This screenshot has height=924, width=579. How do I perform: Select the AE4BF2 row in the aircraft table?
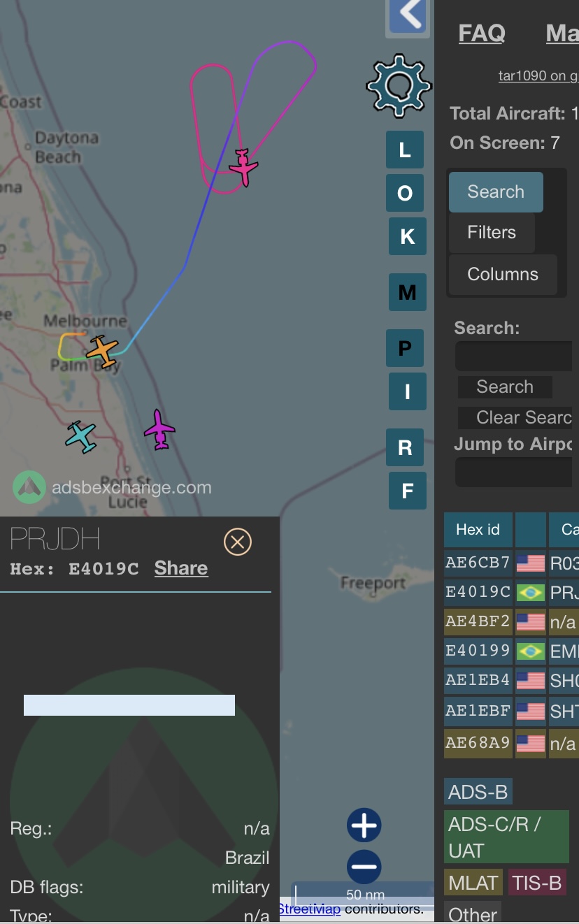pos(511,622)
